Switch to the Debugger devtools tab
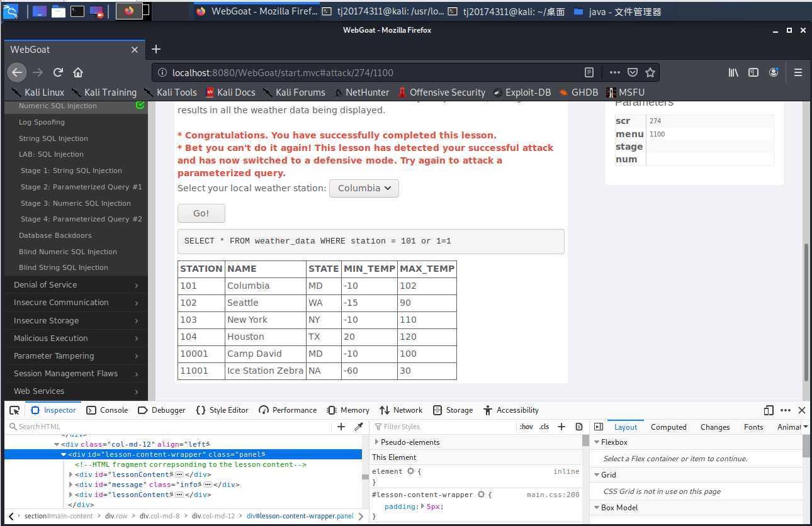The image size is (812, 526). coord(161,410)
